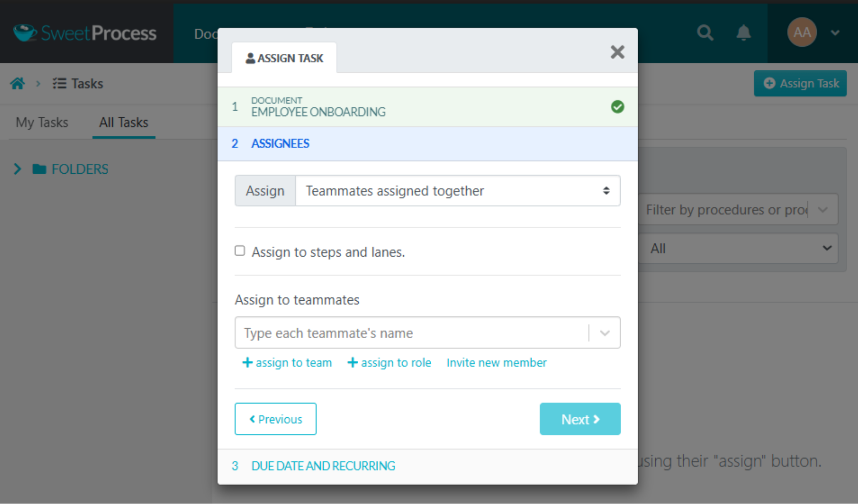Switch to the My Tasks tab
Image resolution: width=859 pixels, height=504 pixels.
[x=42, y=122]
